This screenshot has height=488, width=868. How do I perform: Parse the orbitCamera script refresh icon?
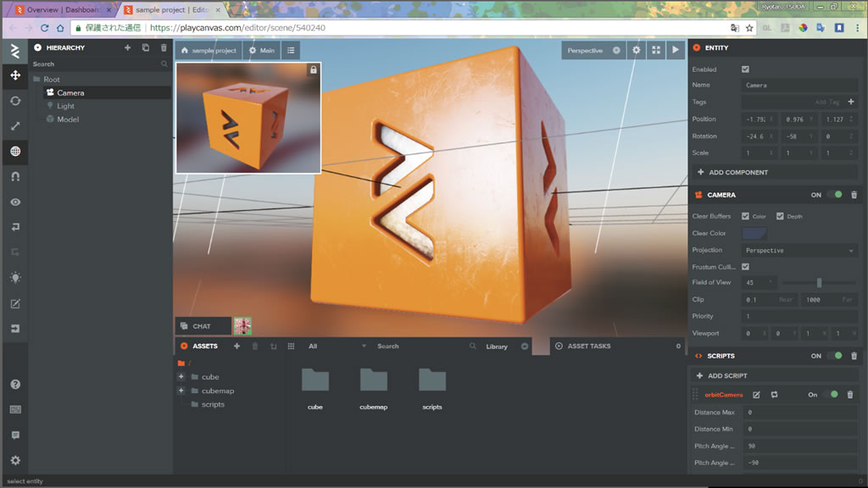coord(774,395)
